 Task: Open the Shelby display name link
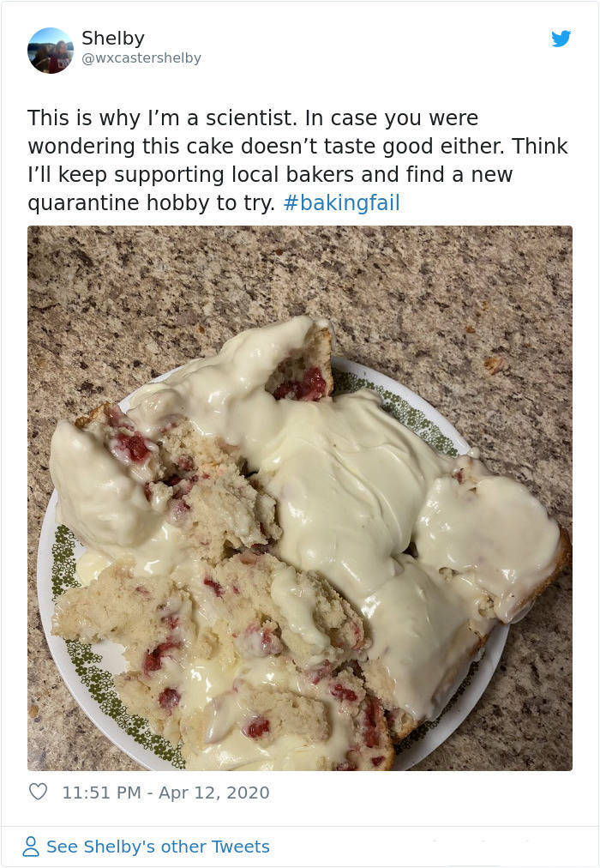[x=113, y=39]
